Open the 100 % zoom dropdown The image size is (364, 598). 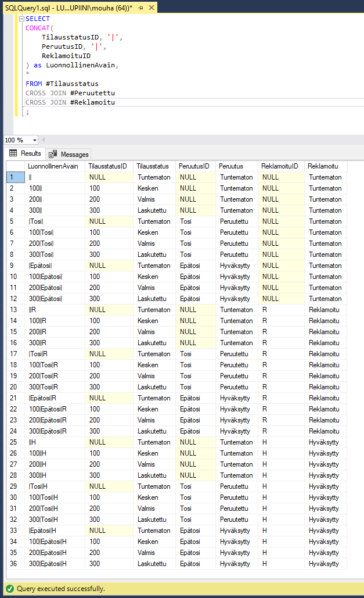(x=35, y=140)
